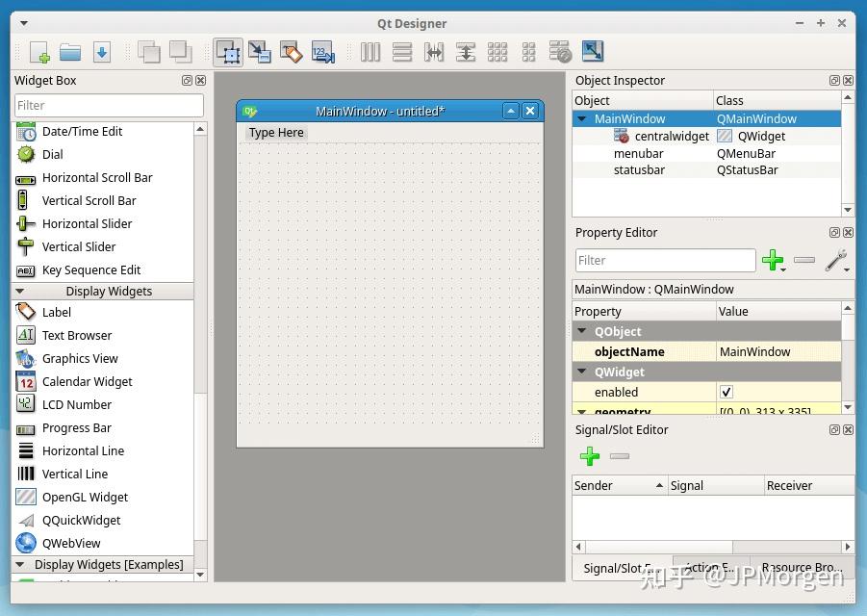The image size is (867, 616).
Task: Switch to Edit Tab Order mode
Action: click(323, 53)
